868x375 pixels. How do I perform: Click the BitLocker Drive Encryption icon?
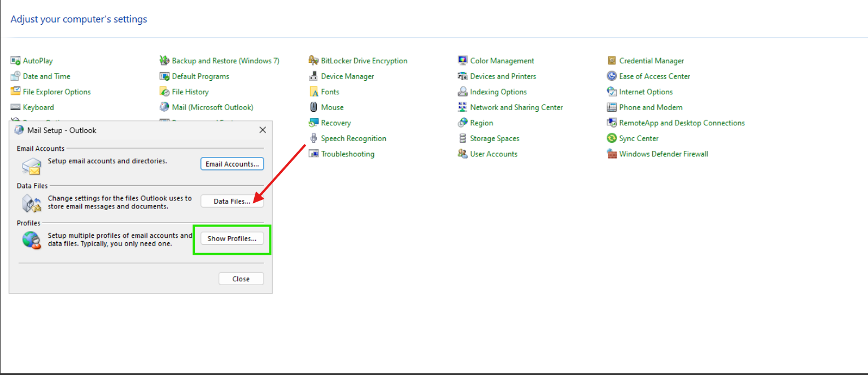(x=313, y=60)
